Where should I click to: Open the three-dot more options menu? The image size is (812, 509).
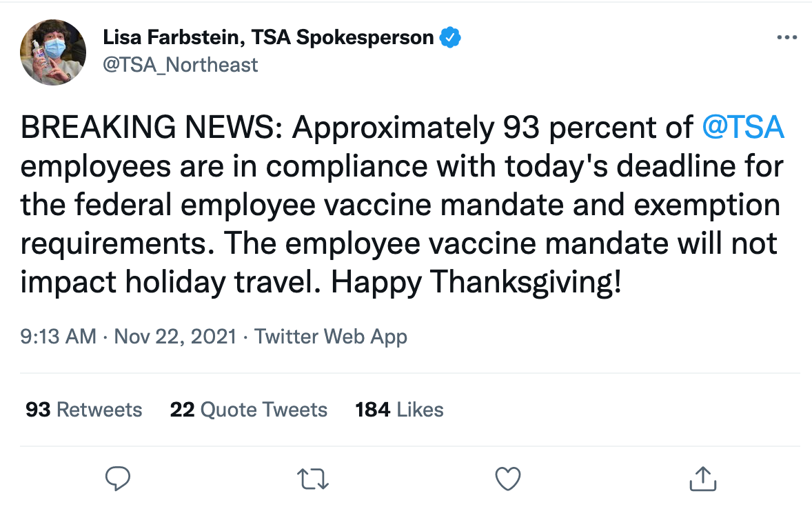pos(786,38)
